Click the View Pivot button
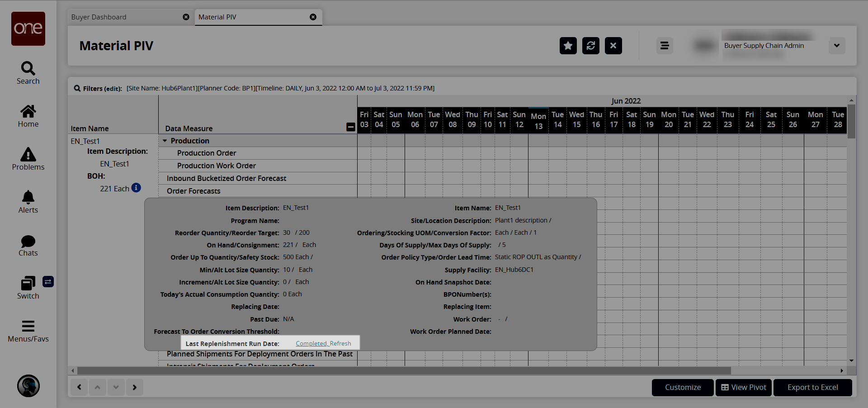The width and height of the screenshot is (868, 408). (743, 388)
